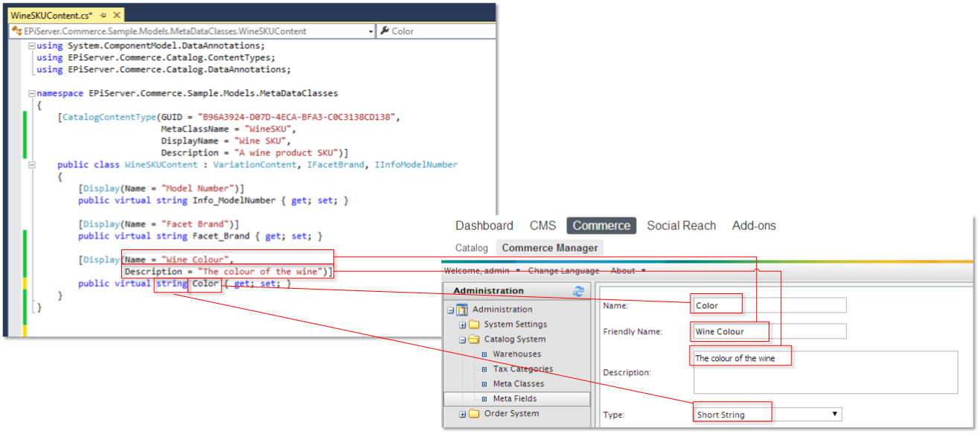Open the Type dropdown showing Short String
This screenshot has width=980, height=434.
tap(835, 414)
